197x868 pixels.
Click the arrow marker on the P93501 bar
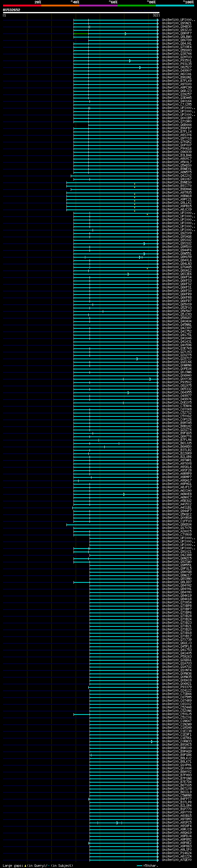coord(130,61)
